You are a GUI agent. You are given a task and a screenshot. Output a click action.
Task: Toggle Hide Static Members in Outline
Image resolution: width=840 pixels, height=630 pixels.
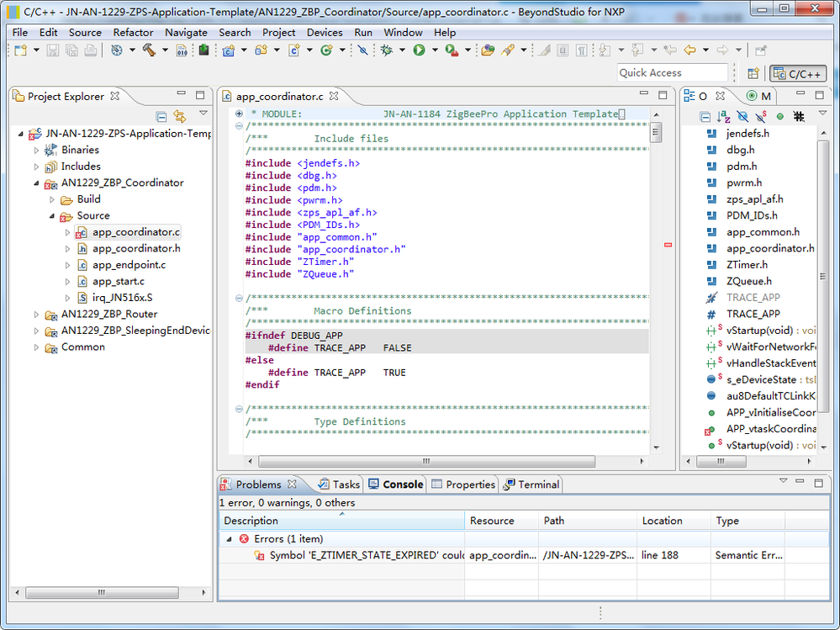click(x=761, y=116)
